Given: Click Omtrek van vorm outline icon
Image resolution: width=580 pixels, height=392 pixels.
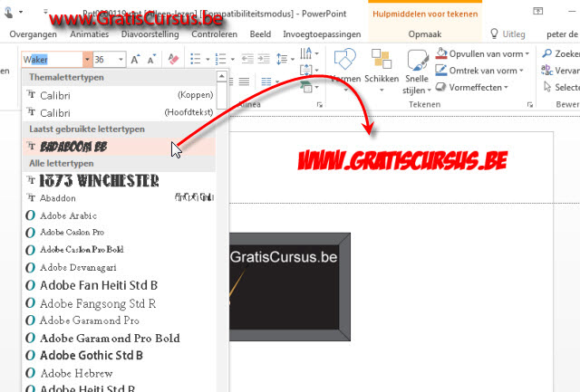Looking at the screenshot, I should [441, 71].
